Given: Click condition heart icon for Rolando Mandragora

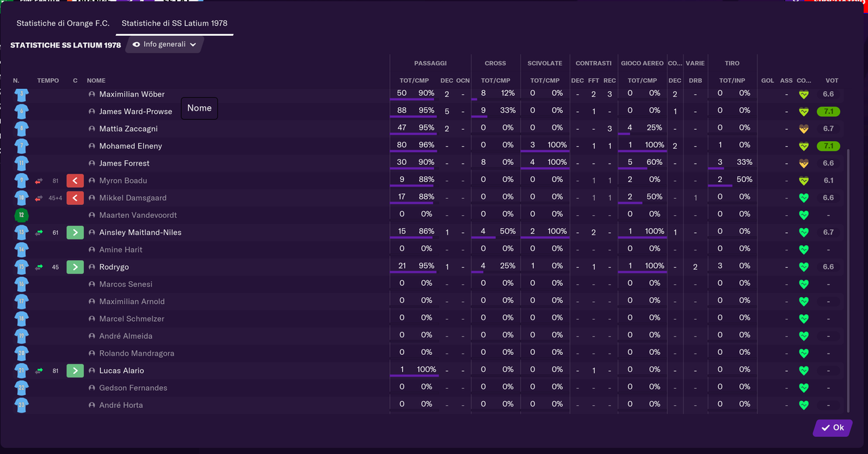Looking at the screenshot, I should point(804,353).
